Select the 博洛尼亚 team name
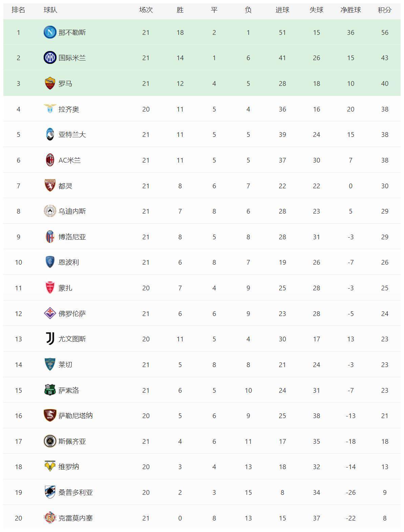 tap(72, 237)
